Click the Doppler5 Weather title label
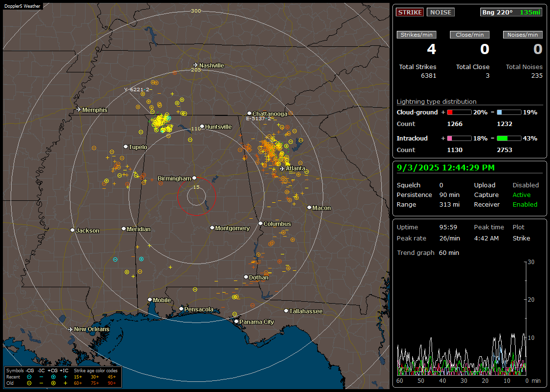The width and height of the screenshot is (550, 392). tap(22, 6)
